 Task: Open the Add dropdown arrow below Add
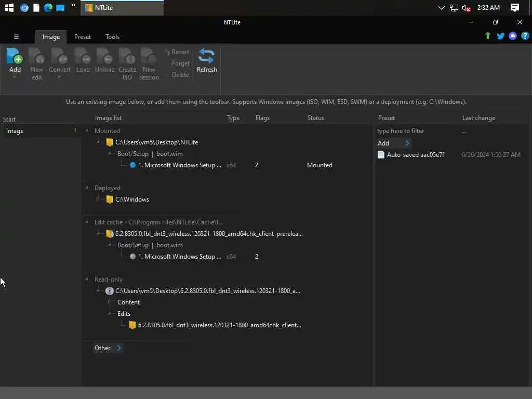15,77
